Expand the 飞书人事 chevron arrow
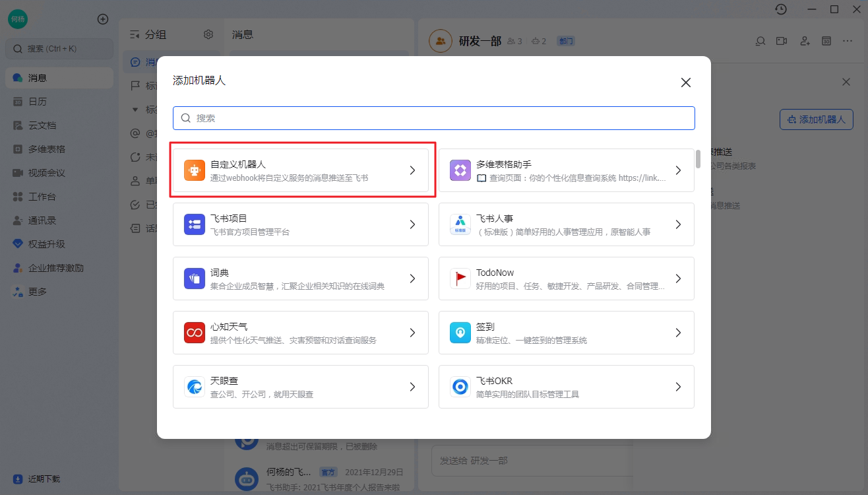 (x=678, y=224)
